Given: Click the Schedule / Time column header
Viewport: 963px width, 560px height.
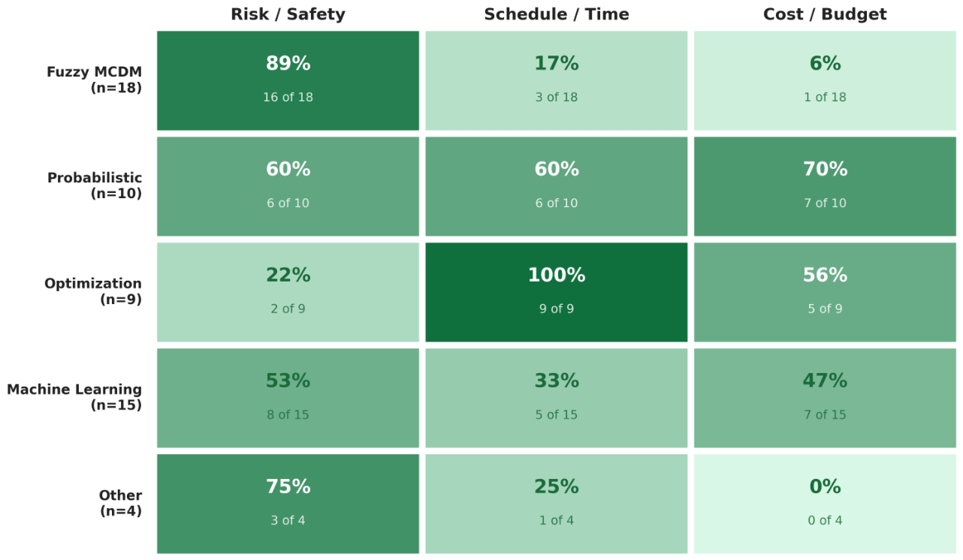Looking at the screenshot, I should click(x=557, y=14).
